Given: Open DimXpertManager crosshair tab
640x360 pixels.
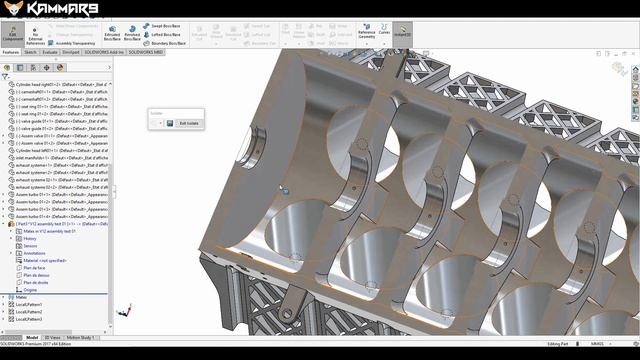Looking at the screenshot, I should click(47, 68).
